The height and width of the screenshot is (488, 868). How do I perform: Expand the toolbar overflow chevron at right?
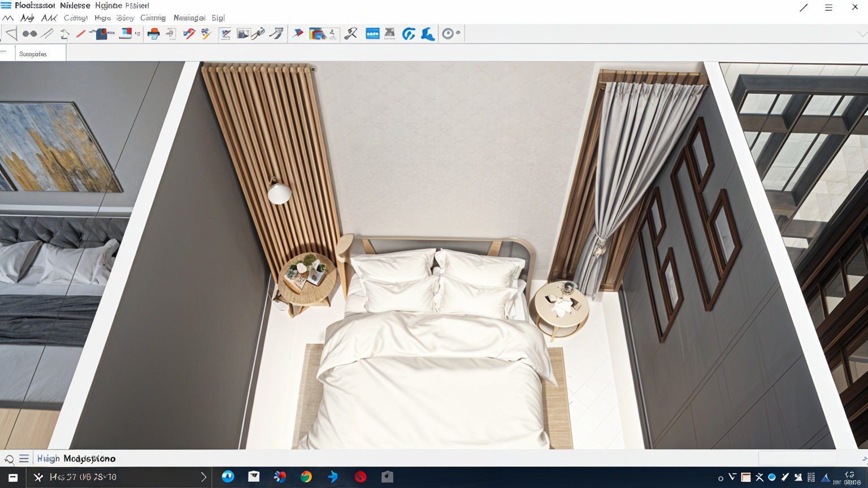(x=861, y=34)
